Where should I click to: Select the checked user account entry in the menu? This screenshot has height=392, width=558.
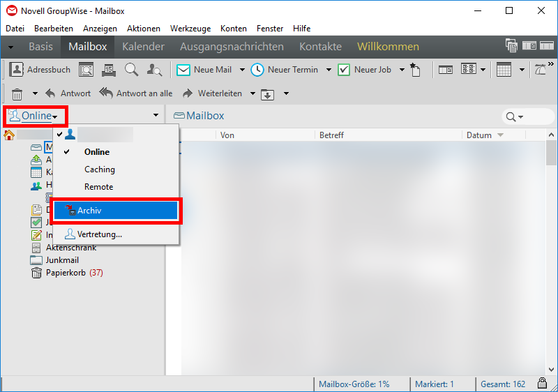pos(116,135)
